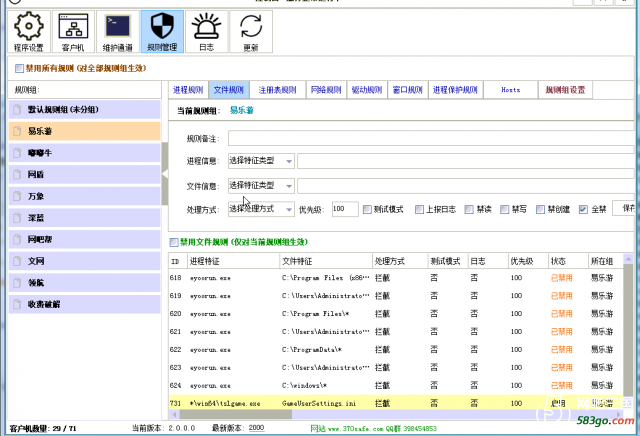Image resolution: width=640 pixels, height=436 pixels.
Task: Switch to the 窗口规则 tab
Action: tap(408, 90)
